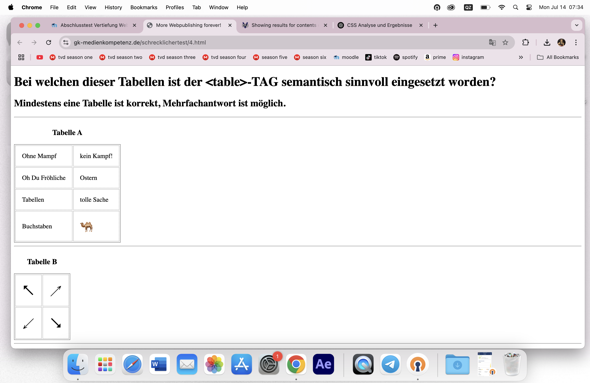
Task: Open the spotify bookmark
Action: coord(406,57)
